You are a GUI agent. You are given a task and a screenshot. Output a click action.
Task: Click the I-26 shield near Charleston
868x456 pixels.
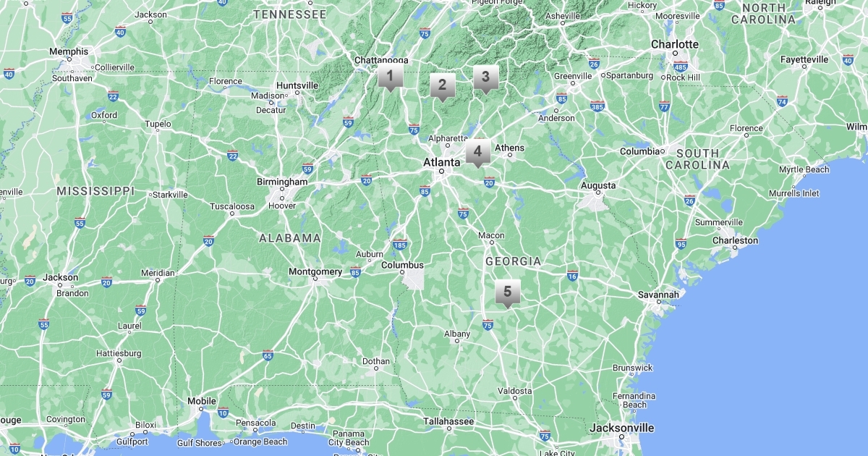coord(689,200)
